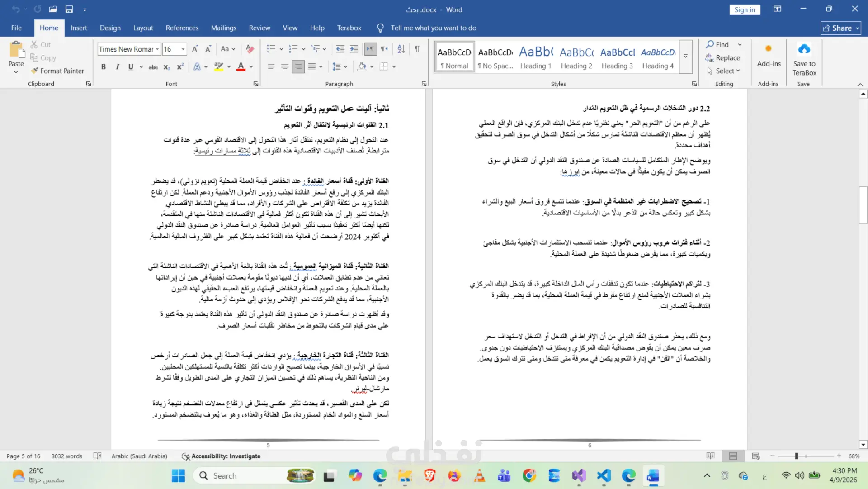
Task: Clear all formatting eraser icon
Action: point(250,49)
